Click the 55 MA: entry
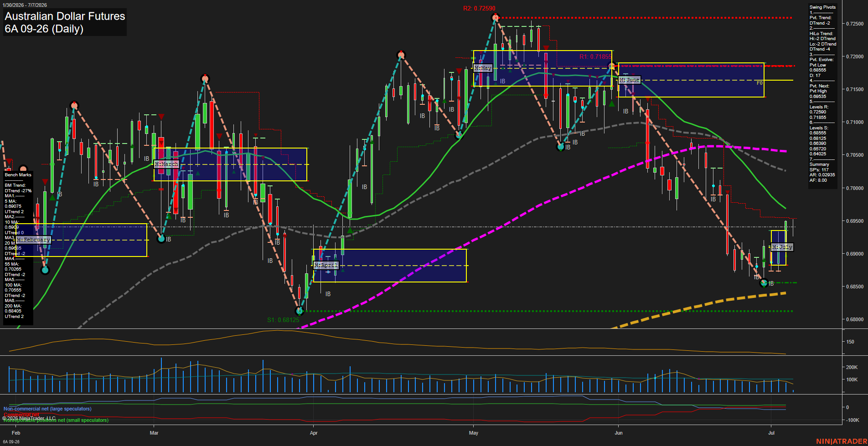 (x=12, y=264)
